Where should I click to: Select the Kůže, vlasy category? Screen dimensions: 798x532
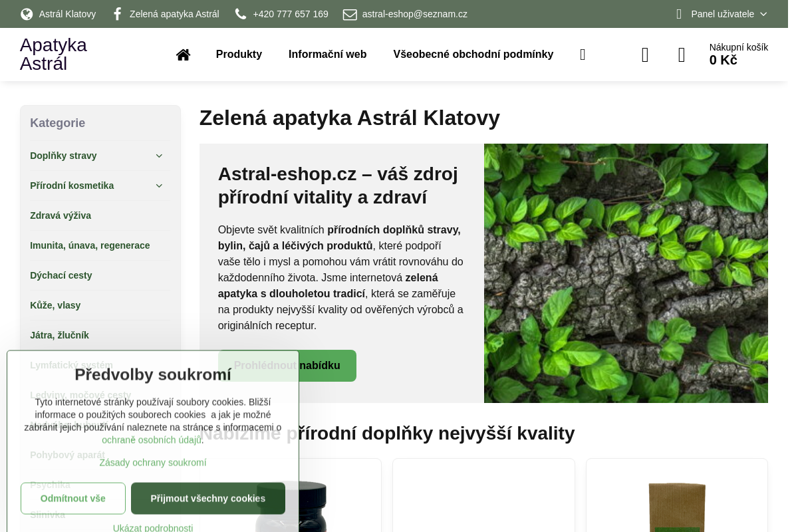click(55, 305)
